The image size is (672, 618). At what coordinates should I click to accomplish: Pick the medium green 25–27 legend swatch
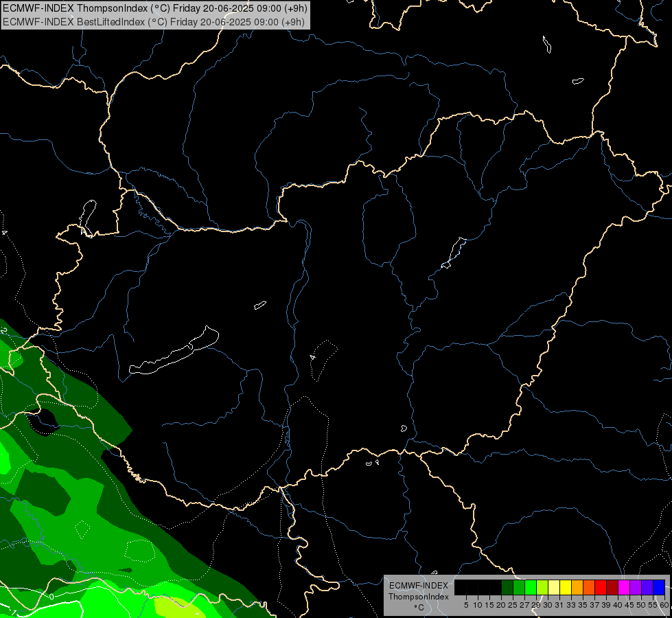click(518, 587)
